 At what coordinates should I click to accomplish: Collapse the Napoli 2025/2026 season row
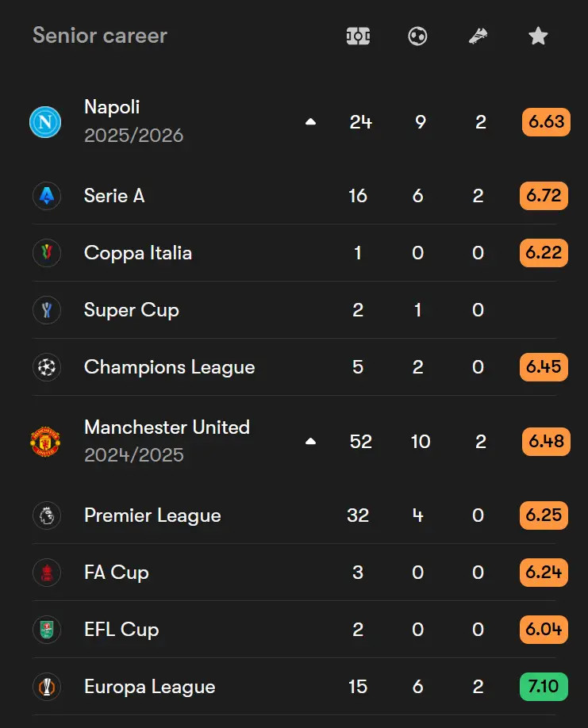coord(310,122)
